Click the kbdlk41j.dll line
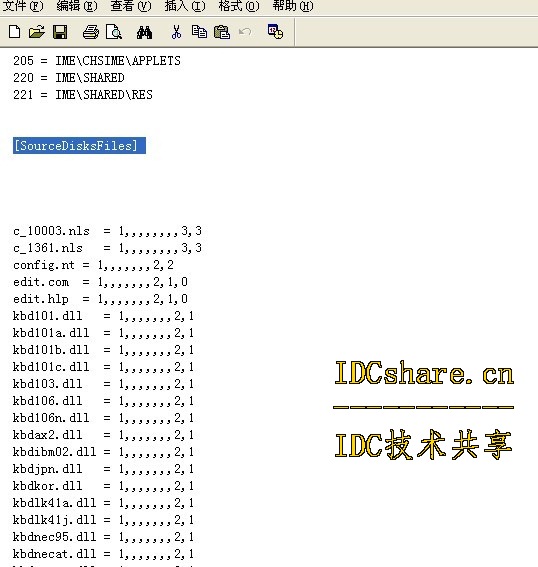The image size is (538, 567). (103, 520)
